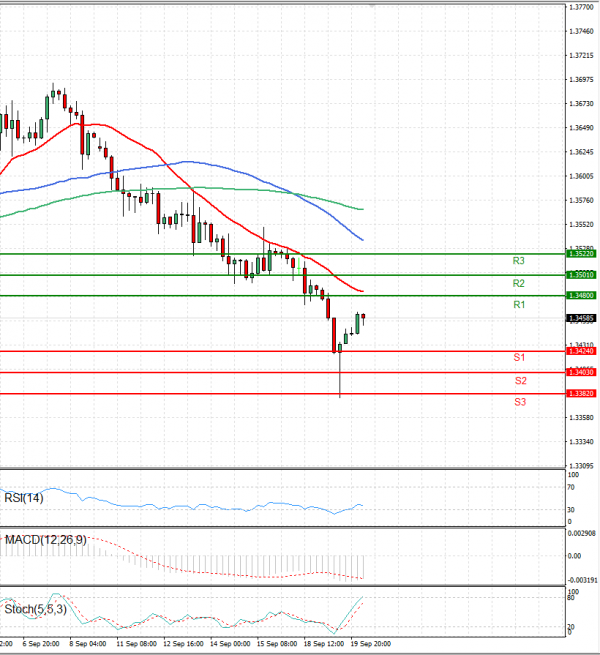Select the 1.35220 green price tag
The width and height of the screenshot is (600, 655).
point(580,255)
